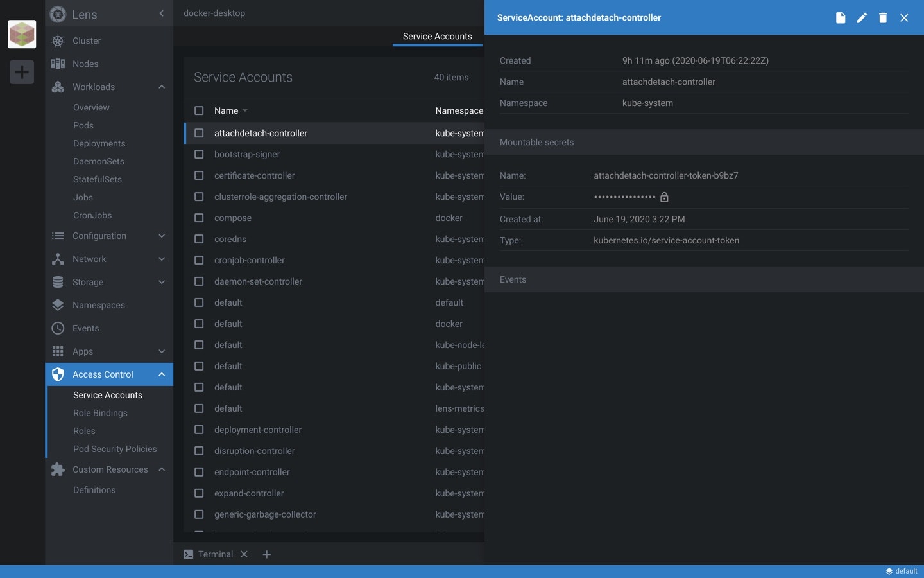Check the clusterrole-aggregation-controller row checkbox
The image size is (924, 578).
point(199,197)
